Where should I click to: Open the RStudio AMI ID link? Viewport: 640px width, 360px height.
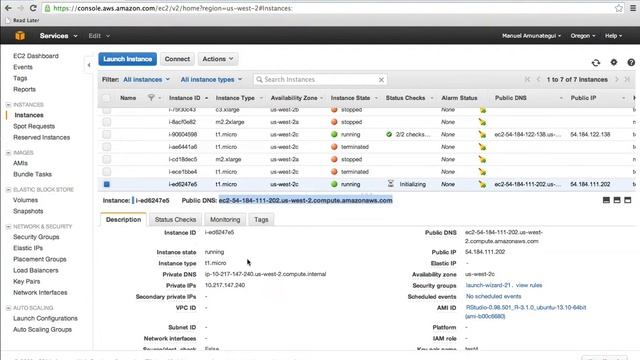coord(526,311)
